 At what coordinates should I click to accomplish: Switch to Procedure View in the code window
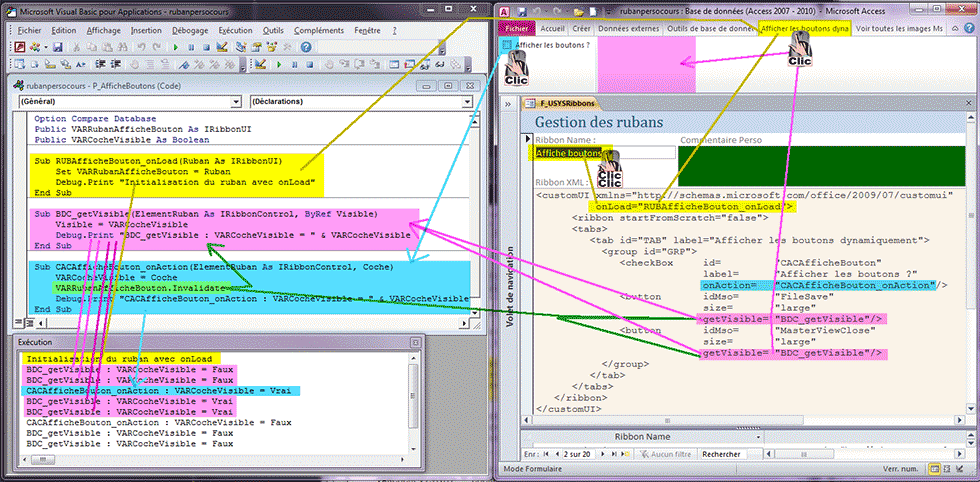[x=18, y=323]
